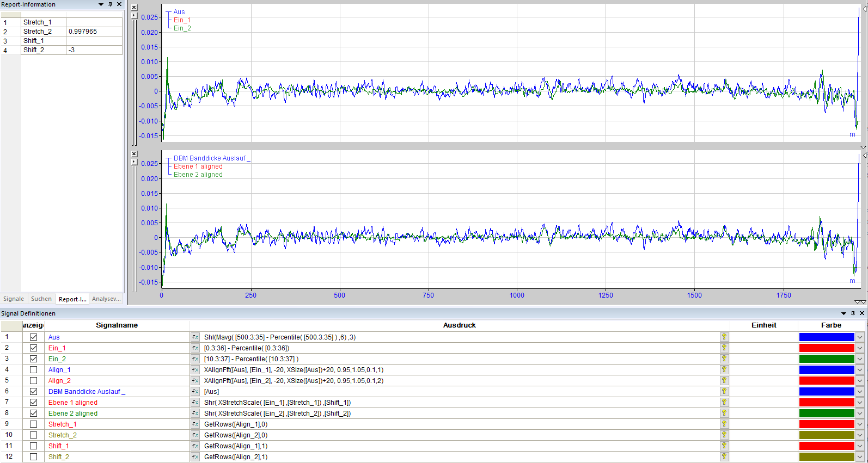
Task: Enable the Stretch_1 display checkbox
Action: tap(34, 424)
